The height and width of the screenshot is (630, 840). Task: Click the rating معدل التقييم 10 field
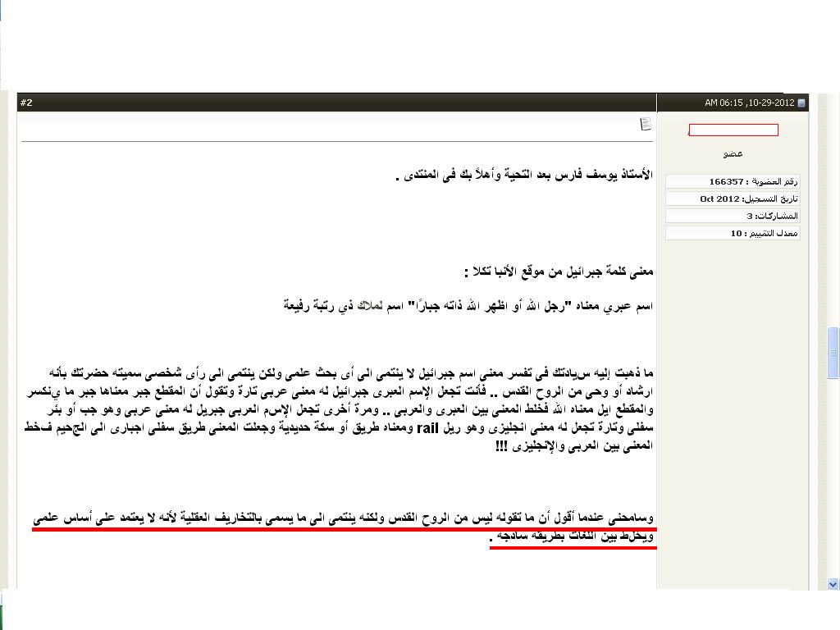coord(732,233)
